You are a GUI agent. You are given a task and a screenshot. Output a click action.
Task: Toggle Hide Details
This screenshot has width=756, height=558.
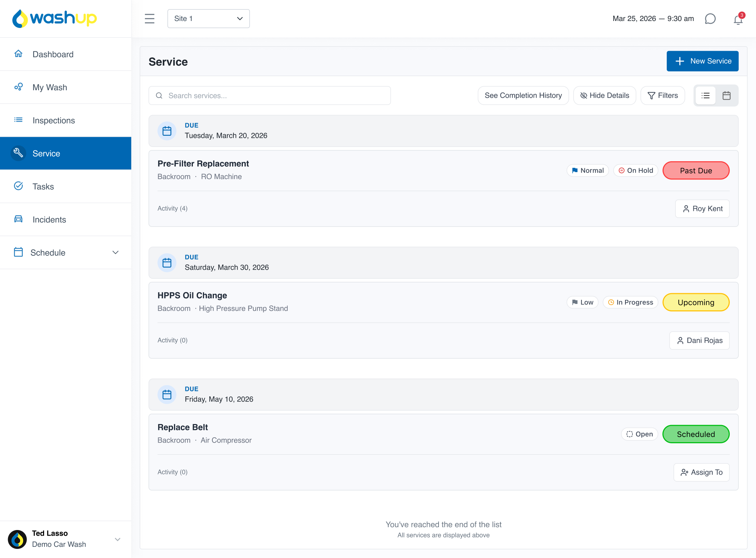(604, 96)
